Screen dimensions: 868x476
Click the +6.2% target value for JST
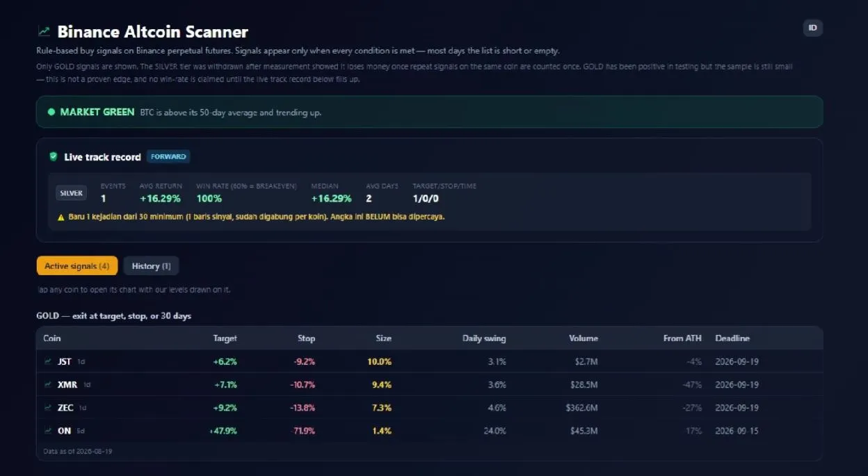tap(225, 361)
